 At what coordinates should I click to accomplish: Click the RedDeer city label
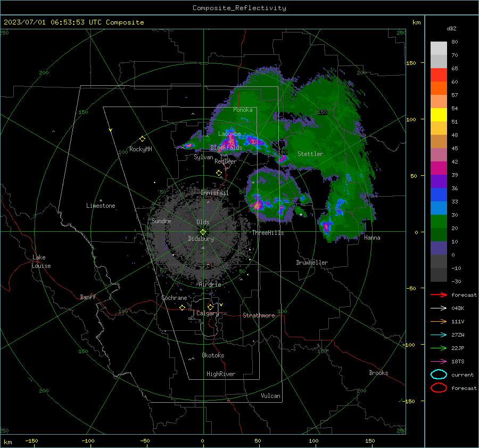coord(226,161)
